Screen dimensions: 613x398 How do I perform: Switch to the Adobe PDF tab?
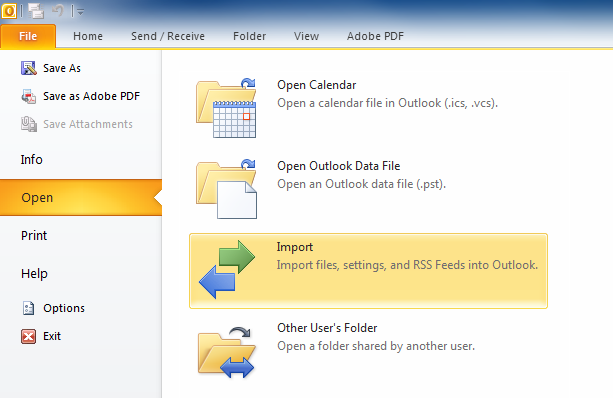click(x=375, y=36)
